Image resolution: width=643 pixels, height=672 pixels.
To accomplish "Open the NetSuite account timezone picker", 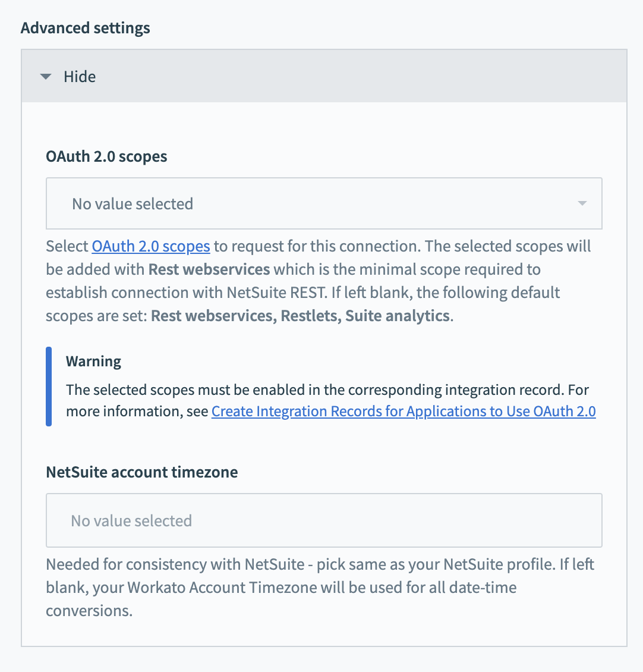I will coord(324,520).
